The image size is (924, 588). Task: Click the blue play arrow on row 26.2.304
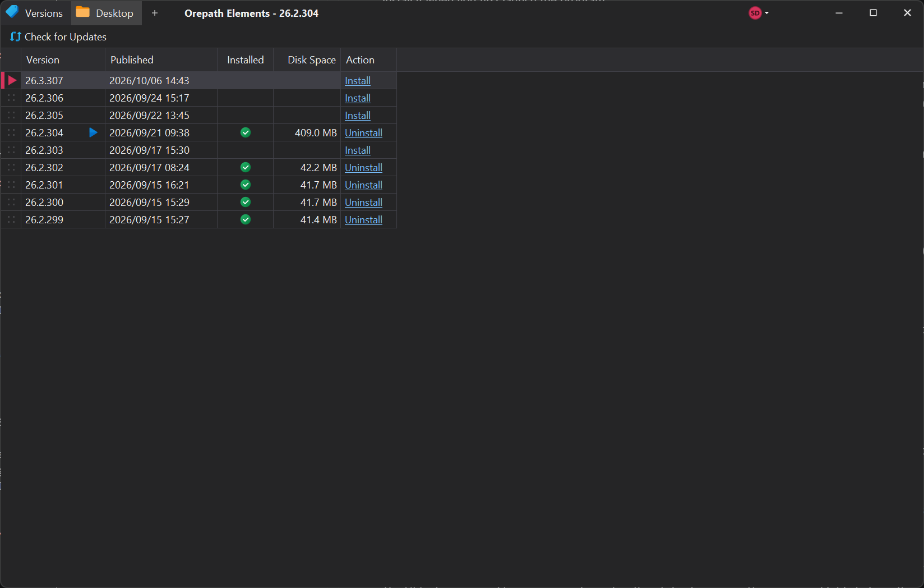point(94,132)
